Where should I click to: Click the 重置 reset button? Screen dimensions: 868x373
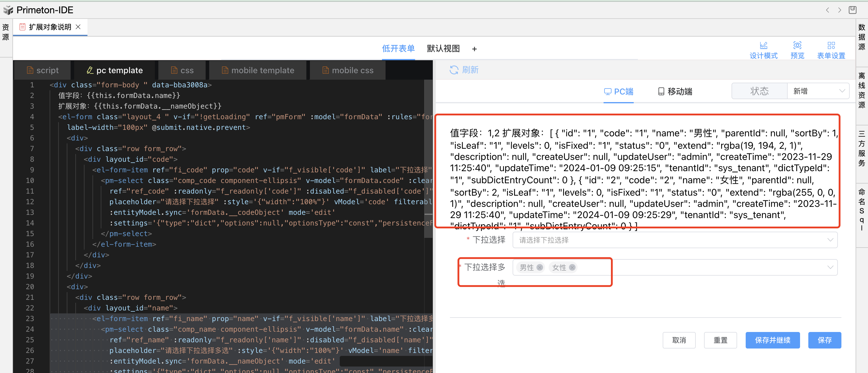(x=720, y=340)
